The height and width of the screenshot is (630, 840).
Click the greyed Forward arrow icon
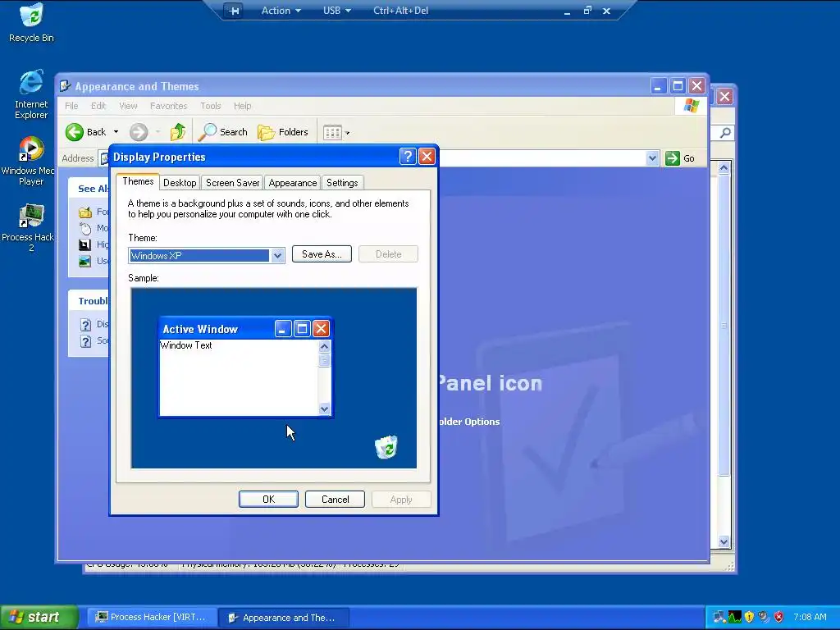[138, 132]
